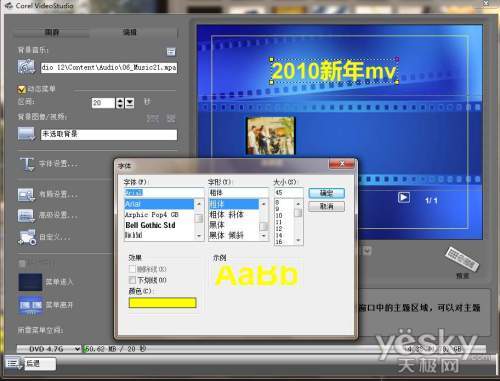This screenshot has height=381, width=500.
Task: Click the small icon beside the background music label
Action: pos(171,51)
